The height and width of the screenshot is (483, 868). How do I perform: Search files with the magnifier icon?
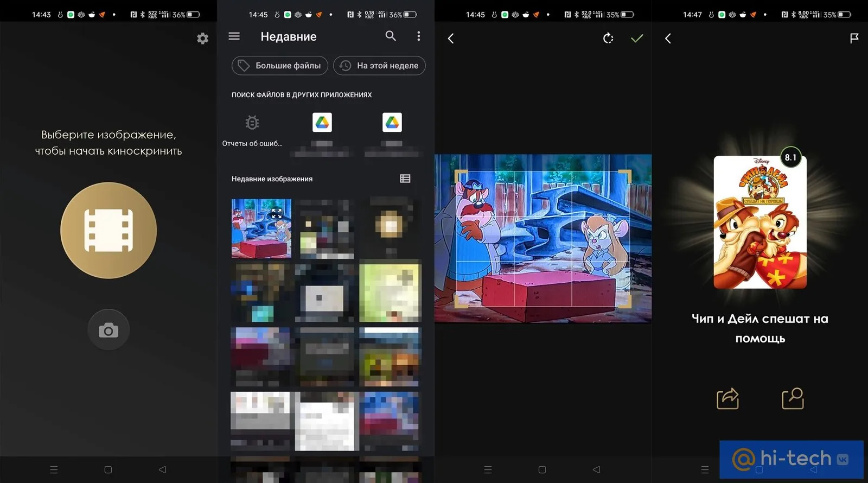click(391, 36)
